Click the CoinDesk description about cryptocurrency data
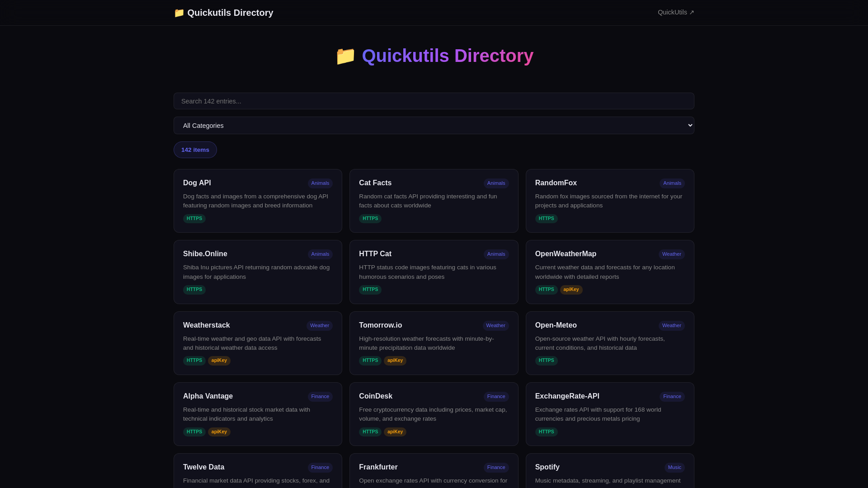The image size is (868, 488). pos(433,414)
